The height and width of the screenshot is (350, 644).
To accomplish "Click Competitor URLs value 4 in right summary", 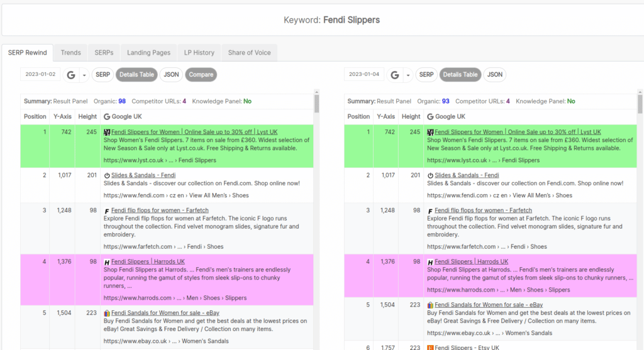I will [508, 101].
